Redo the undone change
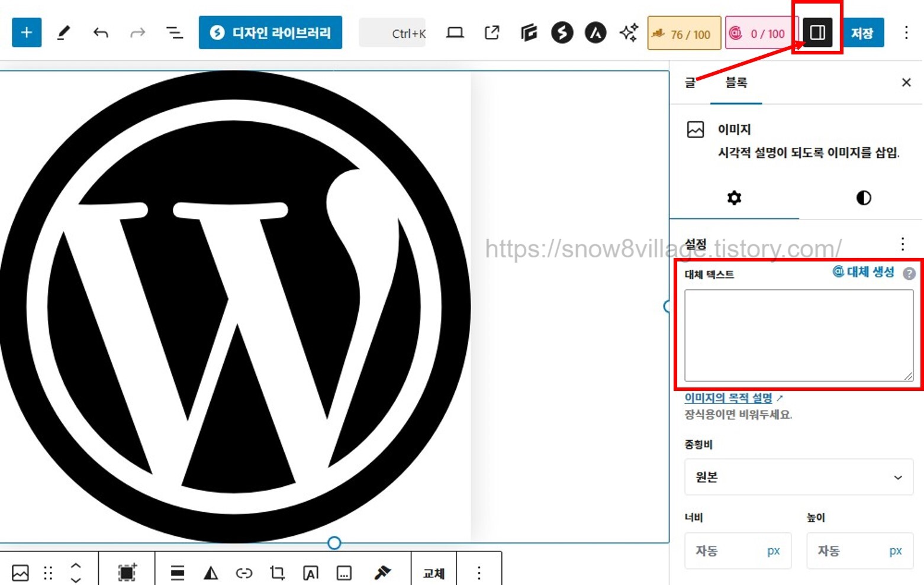 coord(137,33)
